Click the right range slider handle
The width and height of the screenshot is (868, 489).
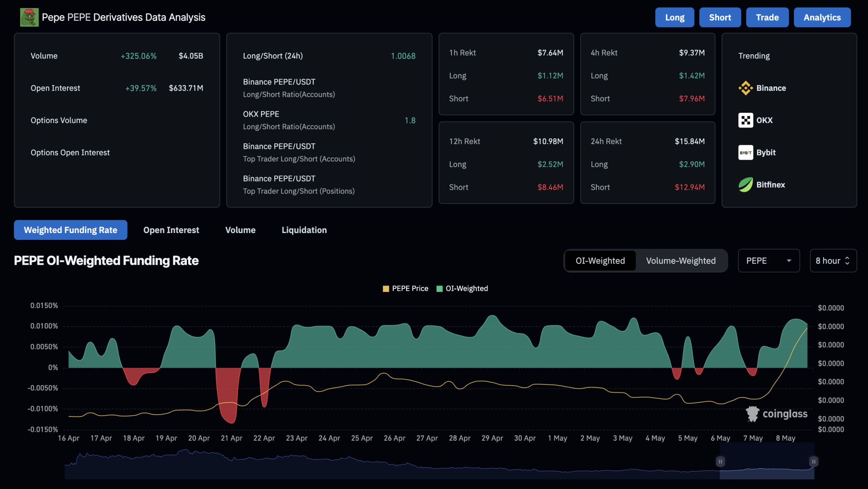click(813, 461)
